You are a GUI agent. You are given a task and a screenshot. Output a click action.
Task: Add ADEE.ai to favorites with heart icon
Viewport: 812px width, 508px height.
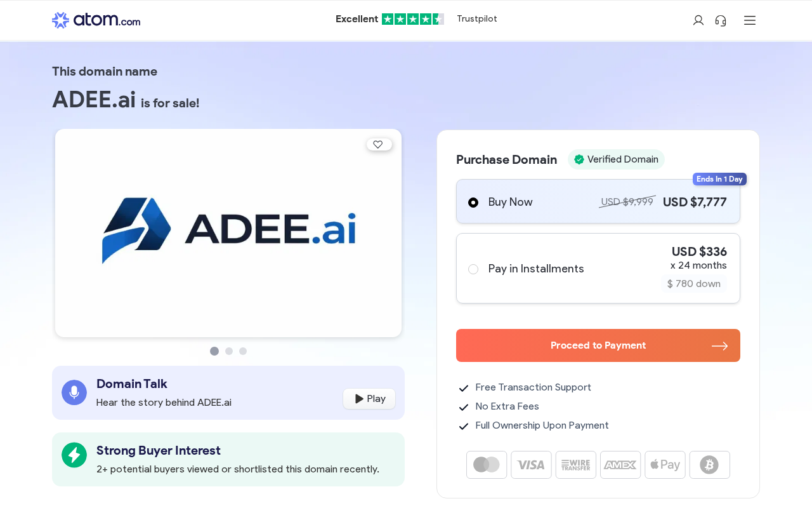pos(379,145)
